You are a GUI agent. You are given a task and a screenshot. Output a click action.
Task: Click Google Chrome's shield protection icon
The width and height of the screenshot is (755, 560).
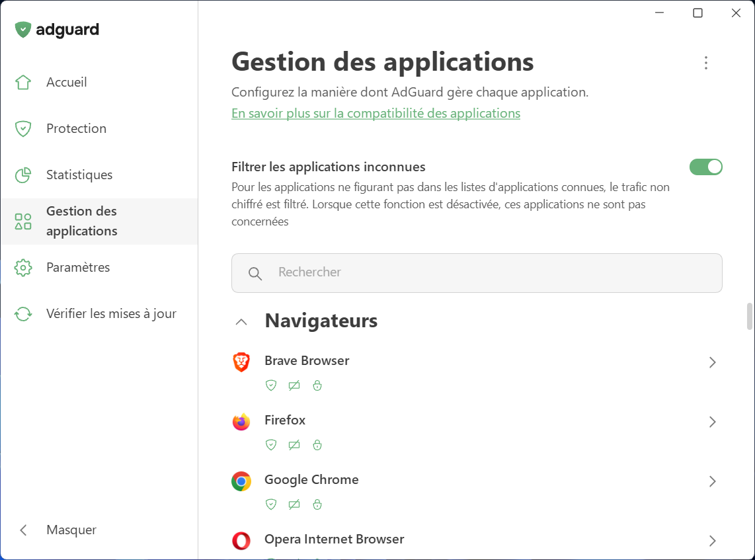tap(271, 504)
